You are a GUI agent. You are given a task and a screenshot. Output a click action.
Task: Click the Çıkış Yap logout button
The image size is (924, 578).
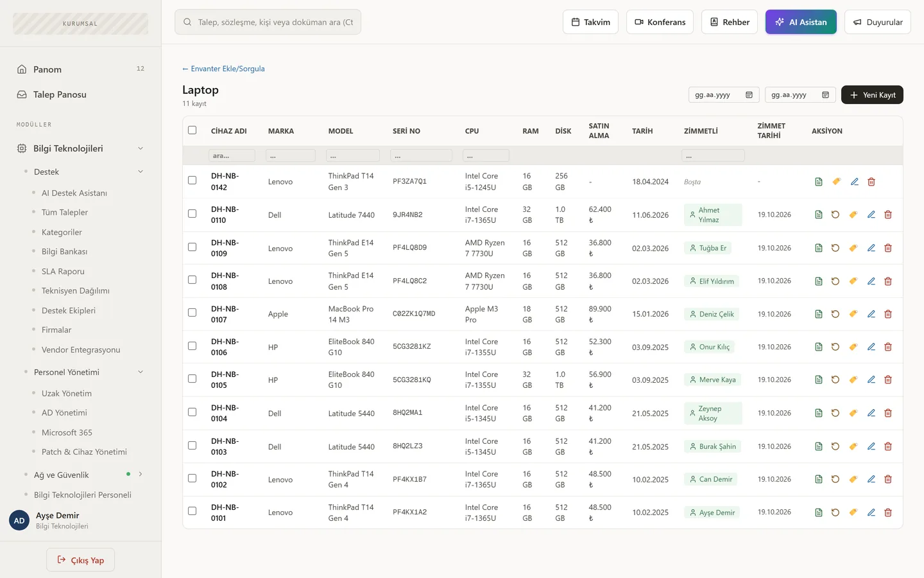pos(80,560)
